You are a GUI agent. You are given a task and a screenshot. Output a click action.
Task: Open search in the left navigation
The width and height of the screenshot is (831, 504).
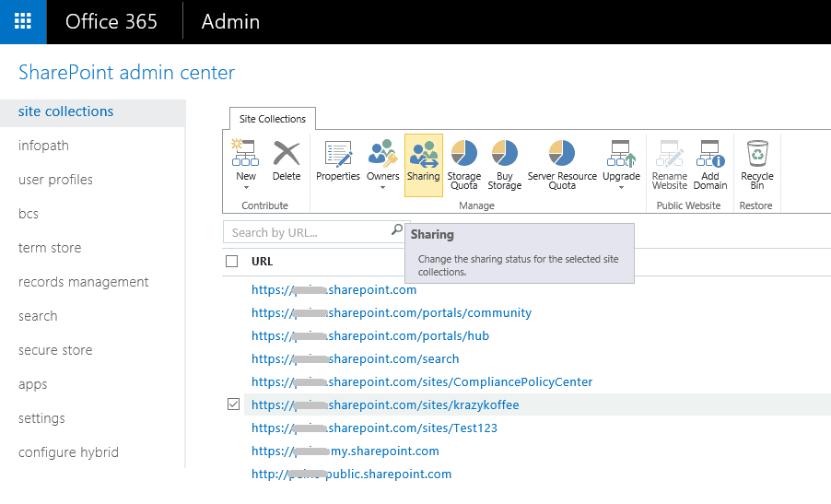[38, 316]
